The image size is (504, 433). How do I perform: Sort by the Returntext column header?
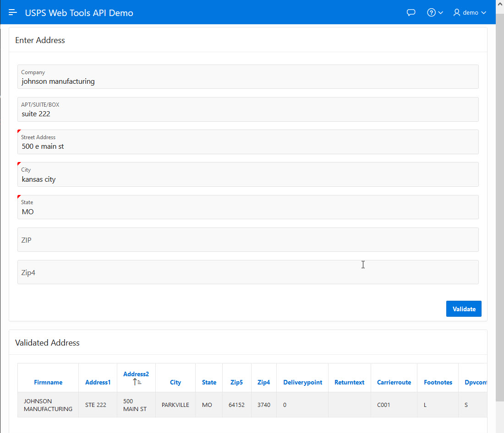pyautogui.click(x=350, y=382)
